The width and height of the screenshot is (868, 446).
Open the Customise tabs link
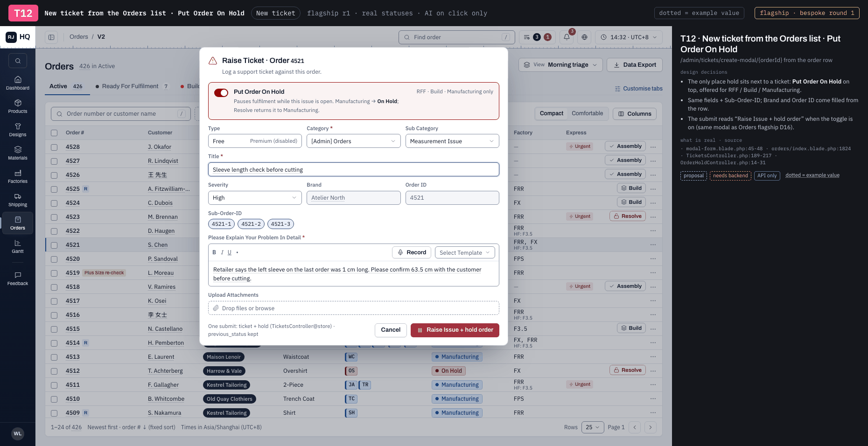click(x=638, y=89)
